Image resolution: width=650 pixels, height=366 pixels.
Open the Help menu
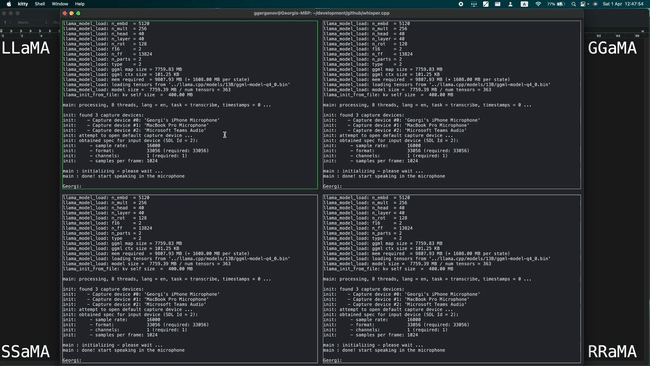(80, 4)
